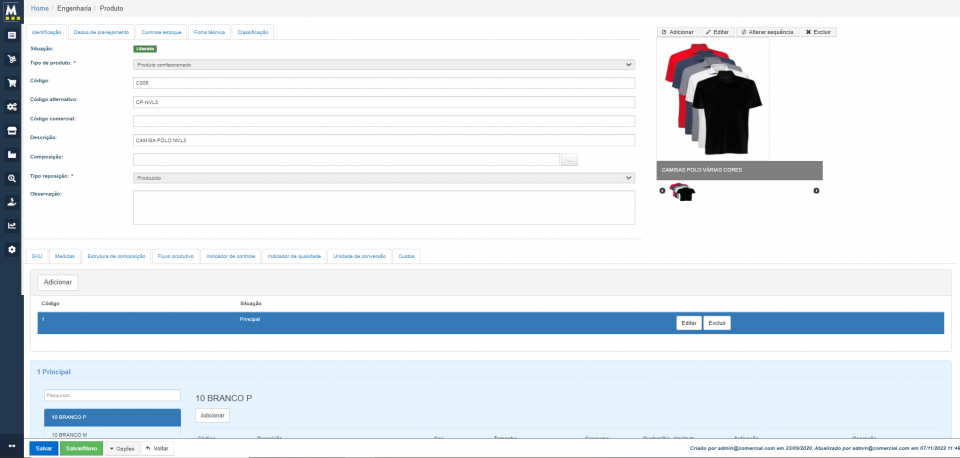The image size is (960, 458).
Task: Expand sidebar using bottom arrows icon
Action: pyautogui.click(x=12, y=445)
